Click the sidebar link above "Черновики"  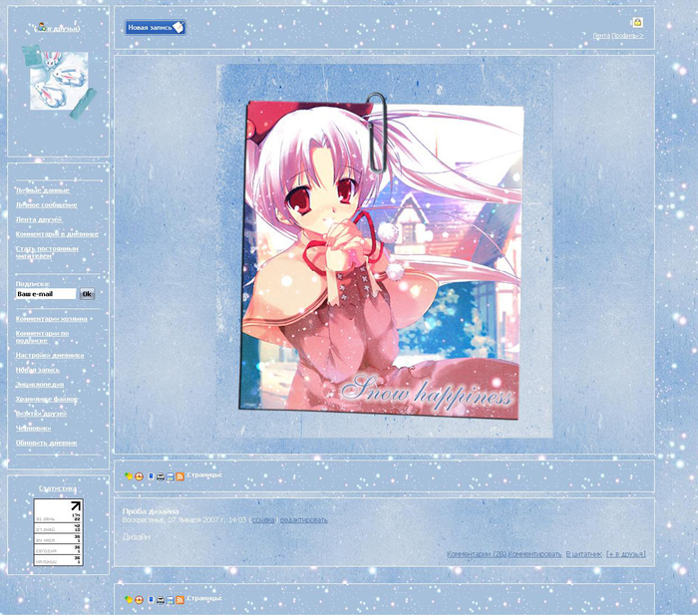click(x=42, y=414)
